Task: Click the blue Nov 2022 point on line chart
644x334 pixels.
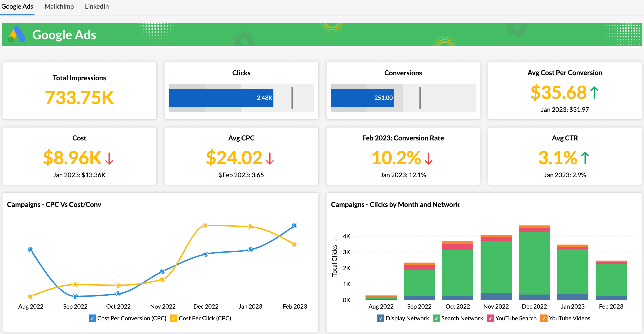Action: 162,271
